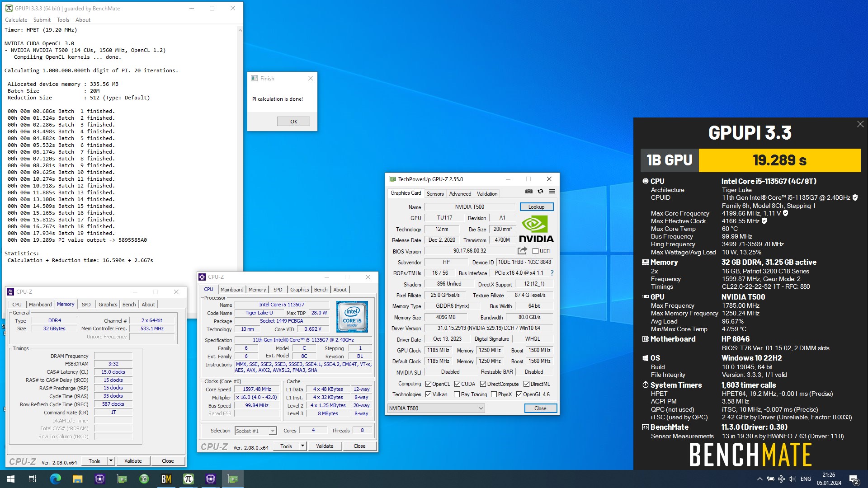Open the Tools dropdown arrow in CPU-Z CPU window
This screenshot has width=868, height=488.
pos(302,446)
